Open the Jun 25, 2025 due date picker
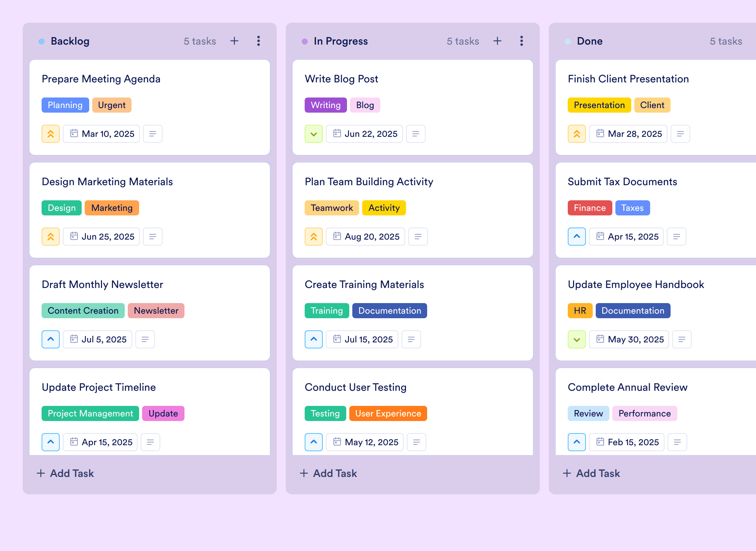This screenshot has width=756, height=551. tap(101, 237)
